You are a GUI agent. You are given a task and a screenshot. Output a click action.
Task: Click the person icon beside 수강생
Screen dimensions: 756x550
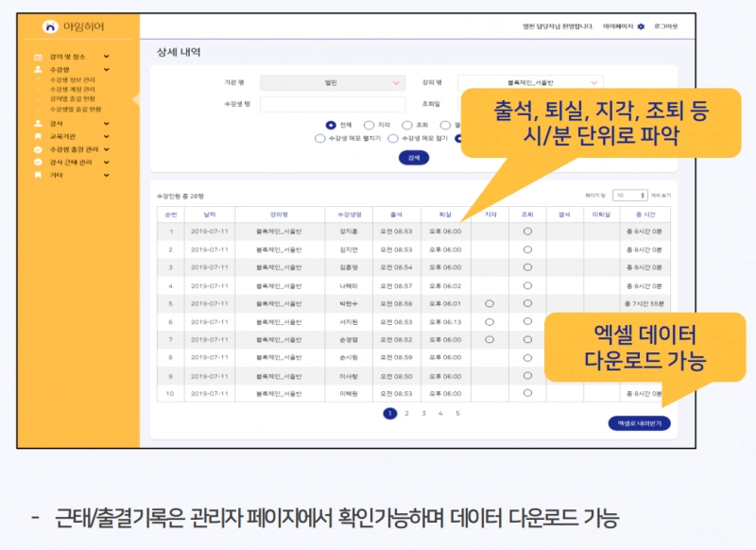coord(38,69)
